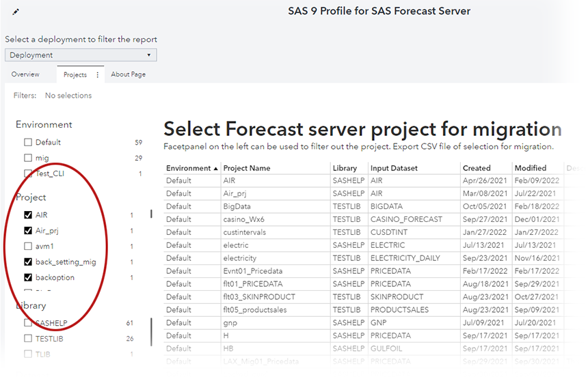This screenshot has height=377, width=588.
Task: Switch to the Overview tab
Action: coord(25,74)
